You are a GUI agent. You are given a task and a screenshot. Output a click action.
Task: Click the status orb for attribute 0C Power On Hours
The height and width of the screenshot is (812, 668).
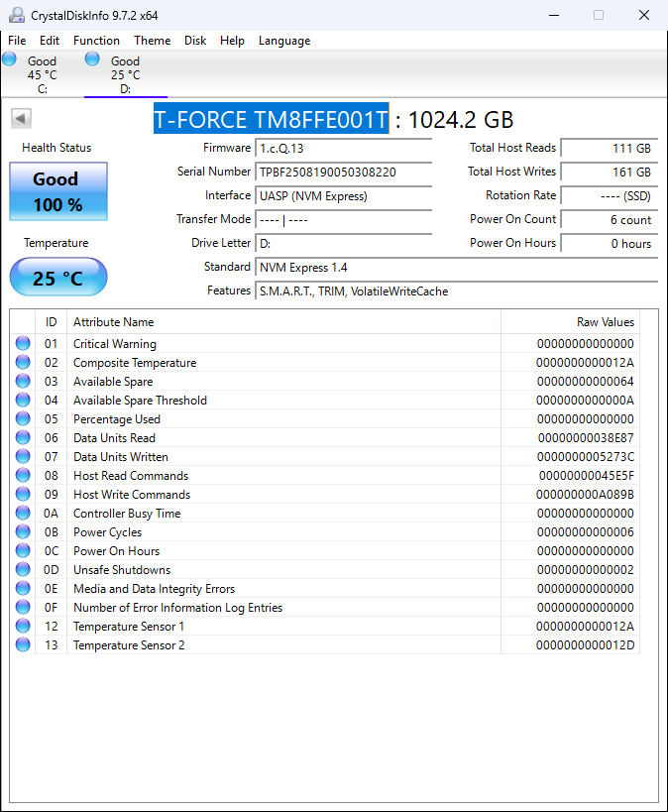click(23, 550)
